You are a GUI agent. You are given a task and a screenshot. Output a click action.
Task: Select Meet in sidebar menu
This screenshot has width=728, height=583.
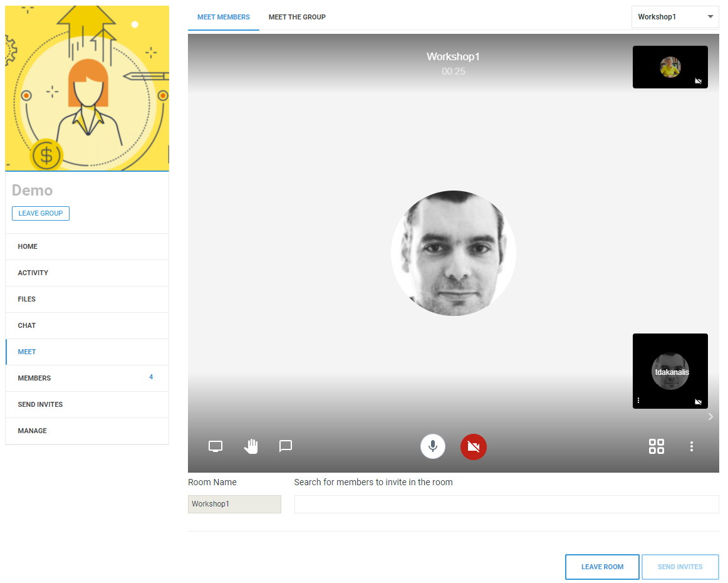tap(87, 352)
